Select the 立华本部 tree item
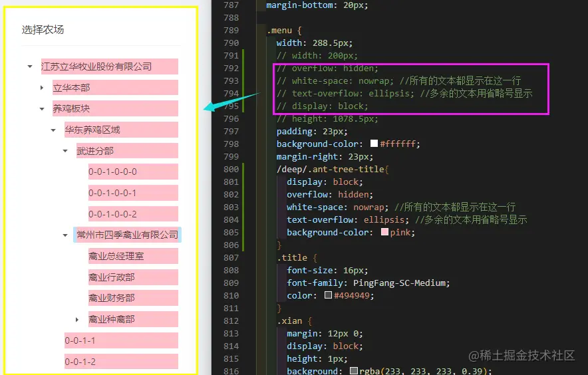 (116, 87)
